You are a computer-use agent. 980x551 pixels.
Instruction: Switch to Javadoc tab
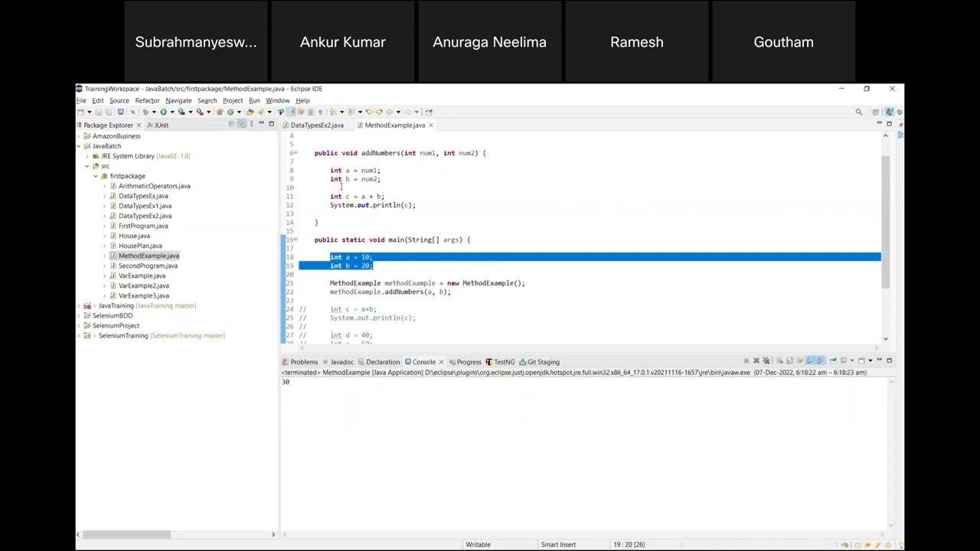pyautogui.click(x=338, y=362)
